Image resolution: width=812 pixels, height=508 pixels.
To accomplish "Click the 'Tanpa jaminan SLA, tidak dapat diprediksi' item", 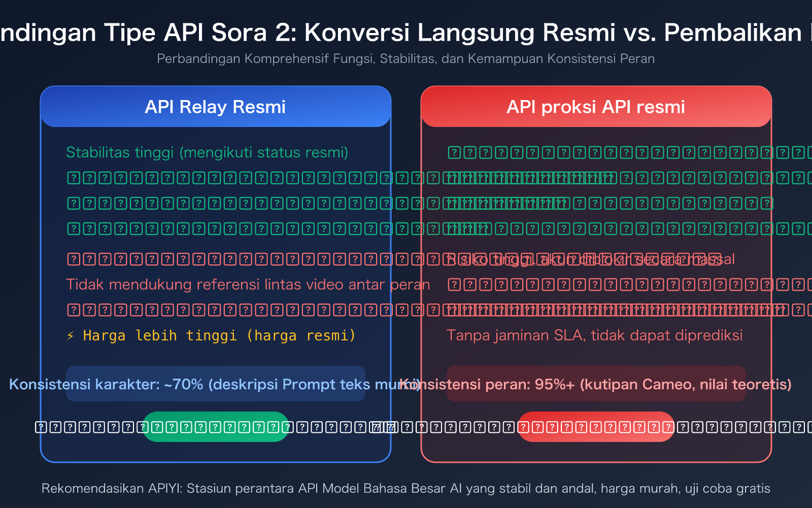I will point(595,335).
